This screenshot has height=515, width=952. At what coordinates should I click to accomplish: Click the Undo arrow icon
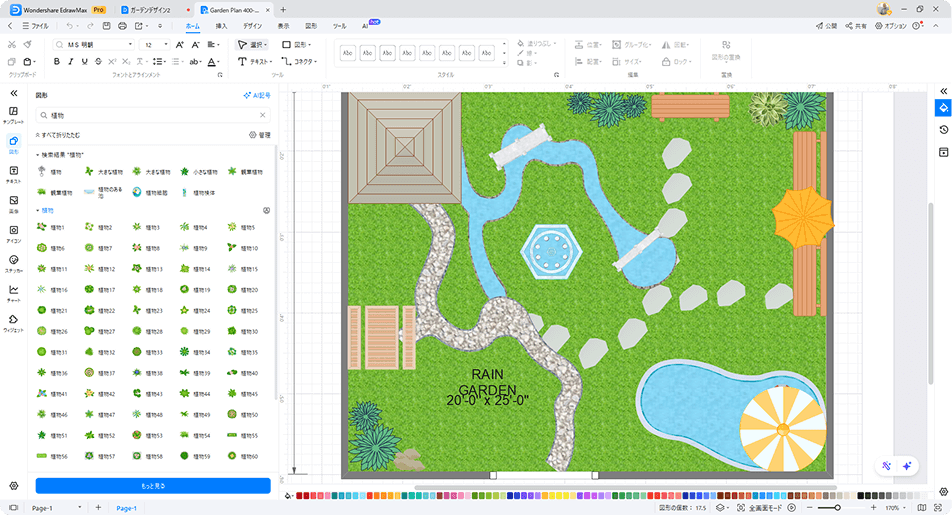point(69,26)
